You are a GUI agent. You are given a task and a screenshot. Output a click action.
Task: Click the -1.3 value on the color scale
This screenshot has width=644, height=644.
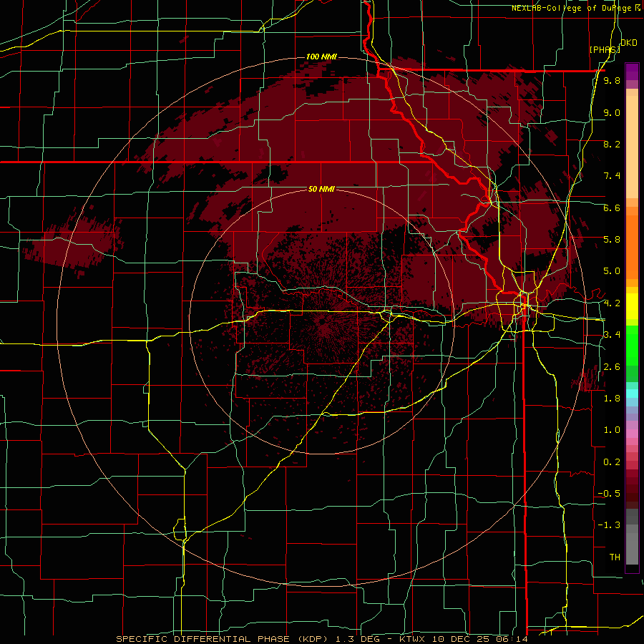[609, 525]
